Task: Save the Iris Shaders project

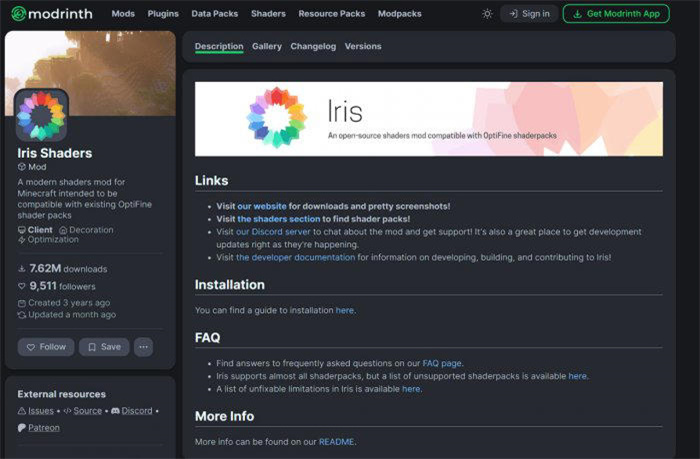Action: (104, 347)
